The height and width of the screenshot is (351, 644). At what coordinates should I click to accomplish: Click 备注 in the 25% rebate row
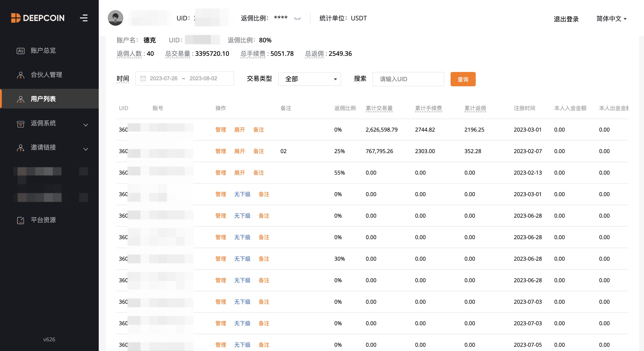tap(258, 151)
